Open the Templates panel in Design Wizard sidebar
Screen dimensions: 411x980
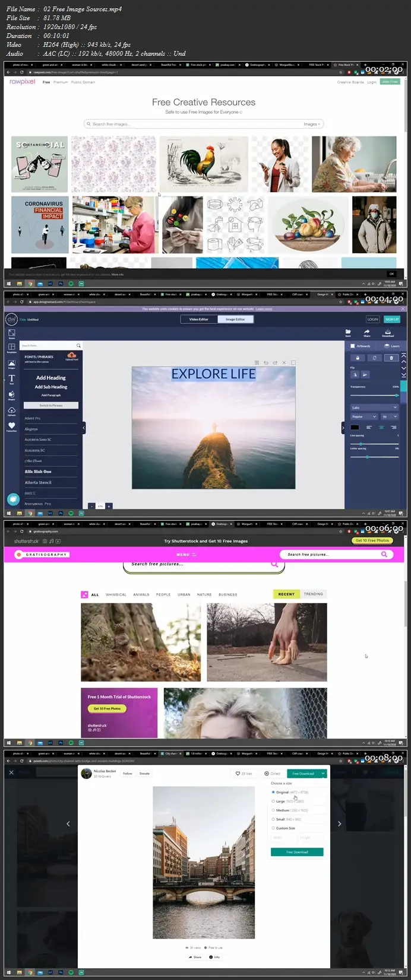point(12,348)
